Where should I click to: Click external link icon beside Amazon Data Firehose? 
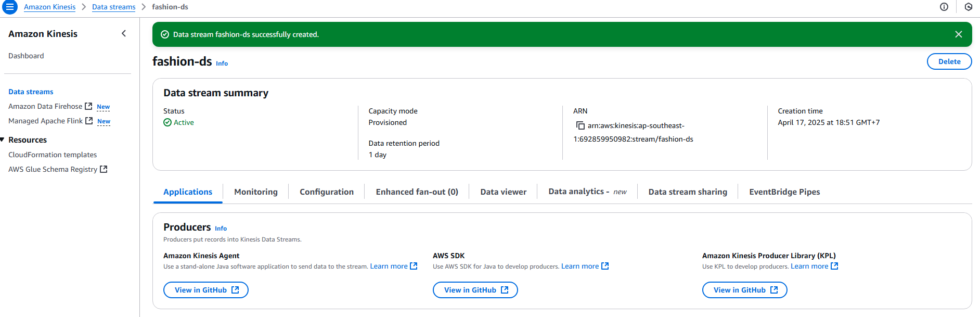(88, 106)
